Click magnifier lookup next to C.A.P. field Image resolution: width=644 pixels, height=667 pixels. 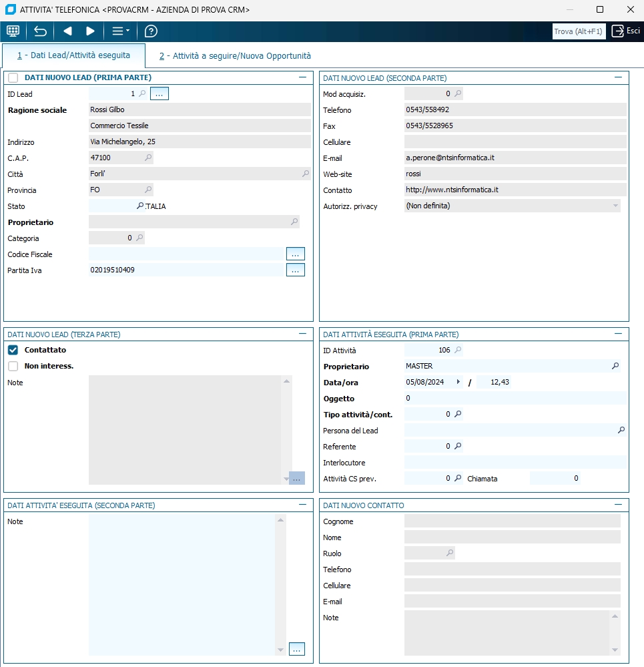point(146,158)
